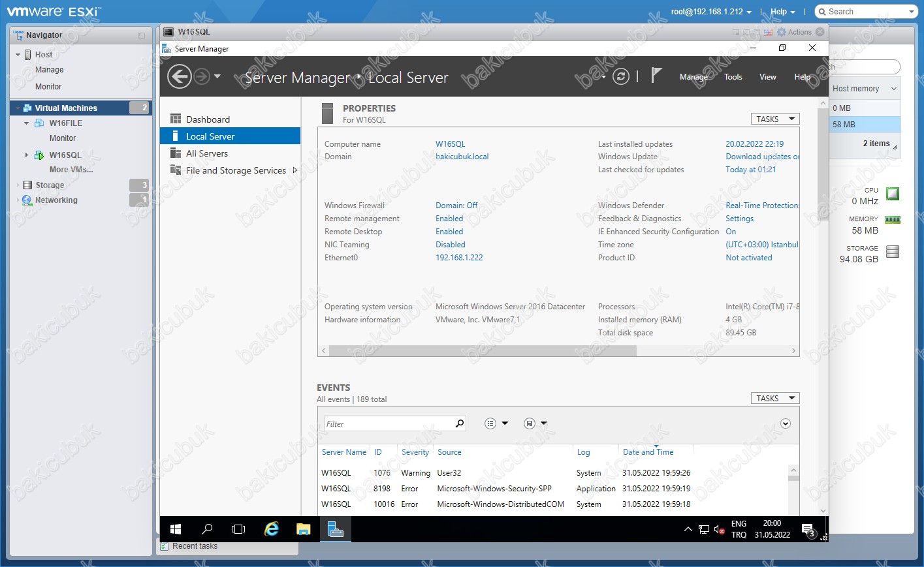This screenshot has width=924, height=567.
Task: Open the notifications flag in Server Manager
Action: [656, 76]
